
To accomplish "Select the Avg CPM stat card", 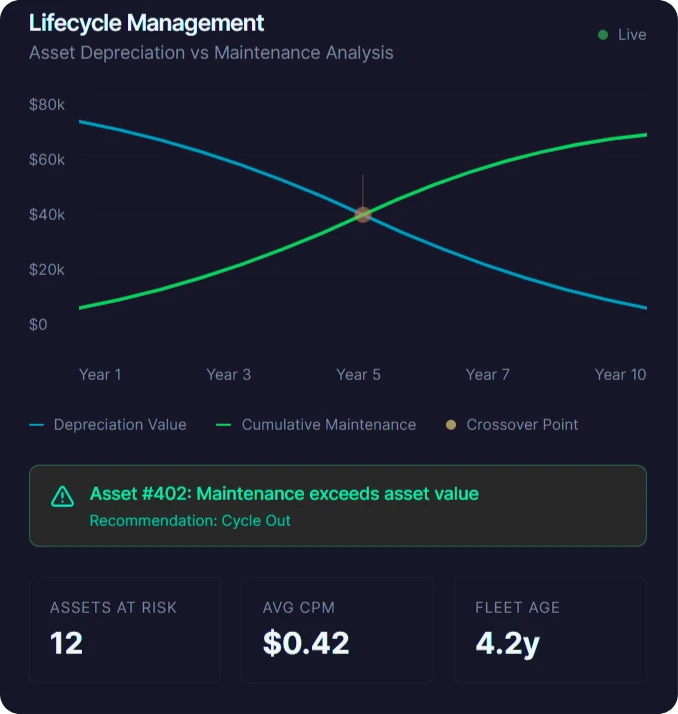I will pyautogui.click(x=338, y=630).
